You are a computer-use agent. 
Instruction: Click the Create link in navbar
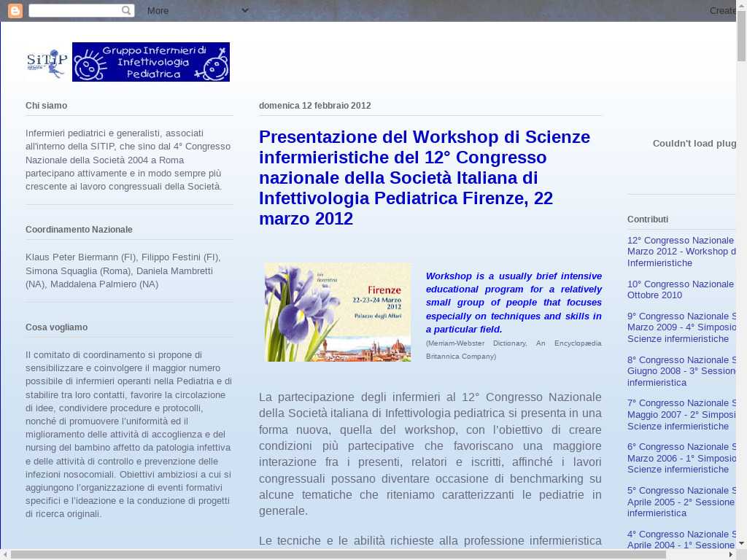pos(723,11)
